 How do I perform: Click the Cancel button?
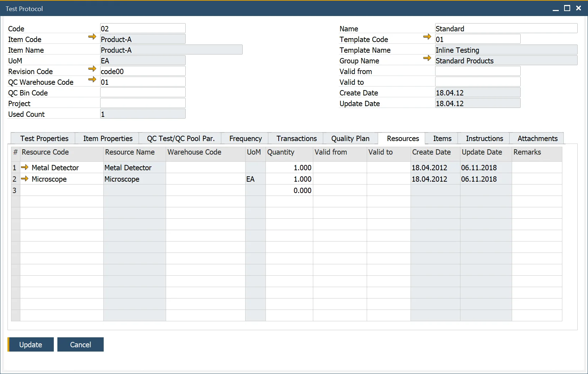click(81, 344)
